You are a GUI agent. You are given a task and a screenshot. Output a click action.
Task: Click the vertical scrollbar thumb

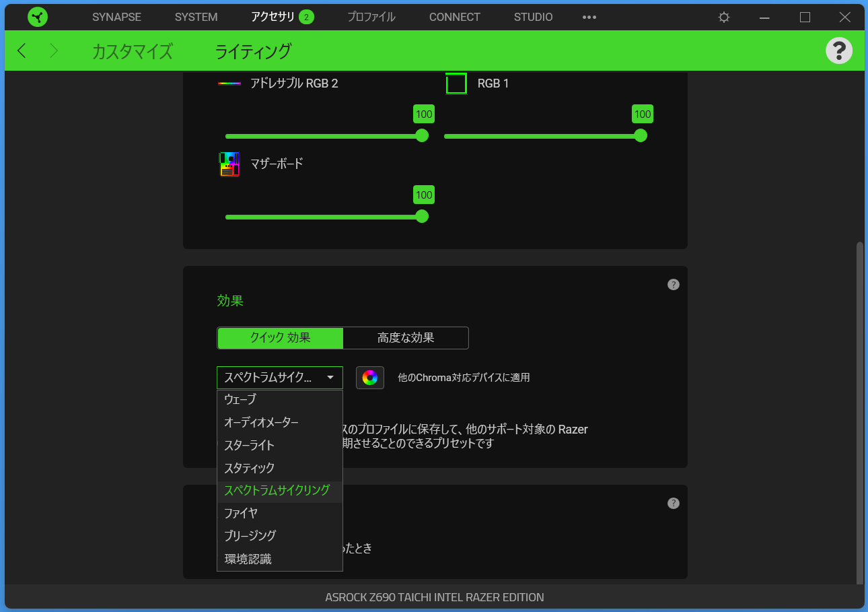pyautogui.click(x=859, y=413)
